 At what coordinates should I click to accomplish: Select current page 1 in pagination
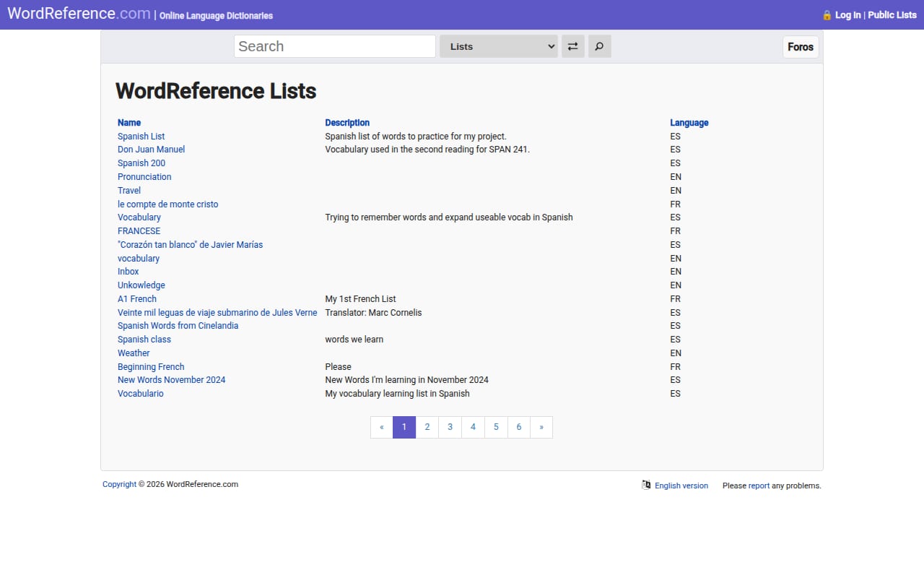point(404,427)
